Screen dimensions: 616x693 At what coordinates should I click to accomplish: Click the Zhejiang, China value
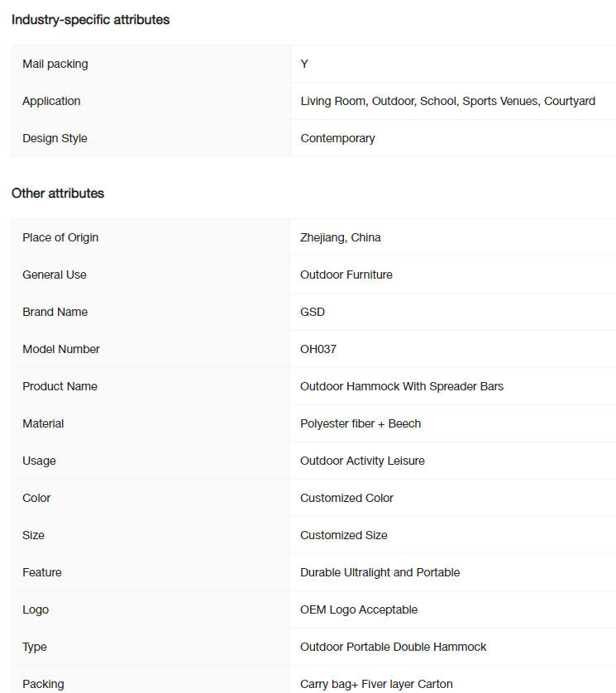[341, 238]
